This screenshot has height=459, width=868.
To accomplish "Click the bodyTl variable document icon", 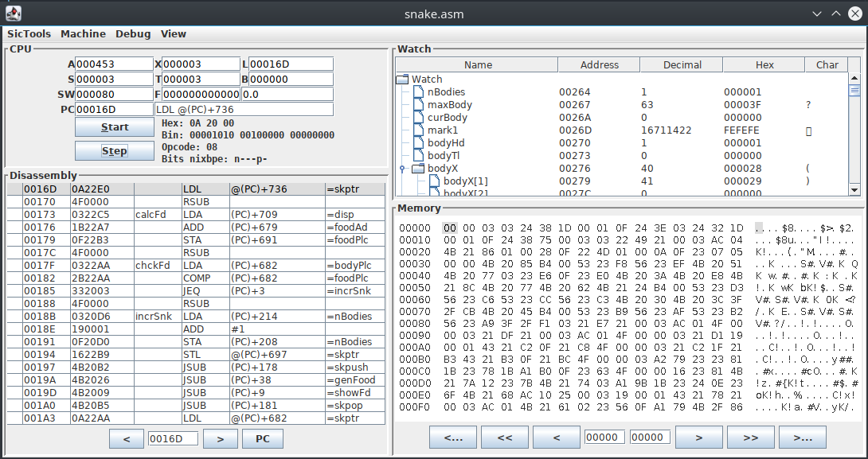I will [x=418, y=155].
